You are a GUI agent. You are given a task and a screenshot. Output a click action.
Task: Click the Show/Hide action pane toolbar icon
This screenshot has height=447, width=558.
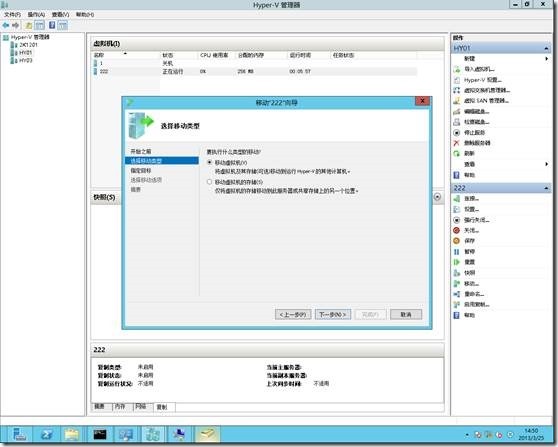(x=63, y=25)
